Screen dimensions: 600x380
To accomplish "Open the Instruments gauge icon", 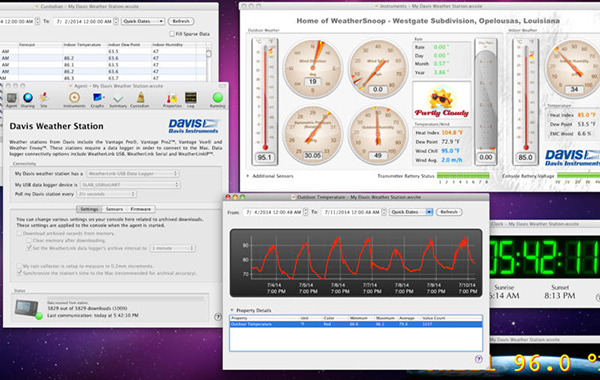I will [74, 98].
